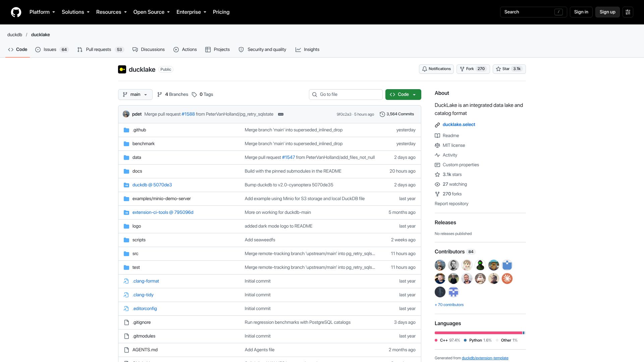644x362 pixels.
Task: Click the branches icon beside 4 Branches
Action: [160, 95]
